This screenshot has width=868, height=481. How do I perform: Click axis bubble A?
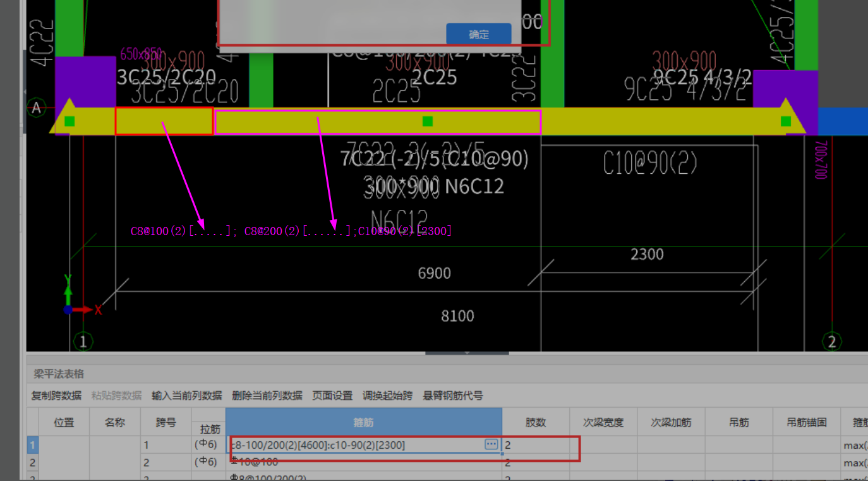tap(36, 108)
